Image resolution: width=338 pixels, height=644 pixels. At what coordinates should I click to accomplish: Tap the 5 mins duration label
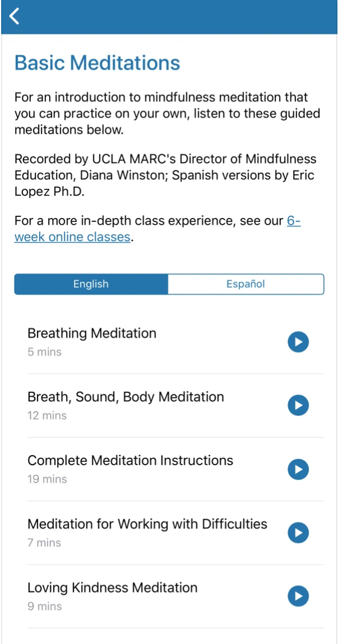45,352
